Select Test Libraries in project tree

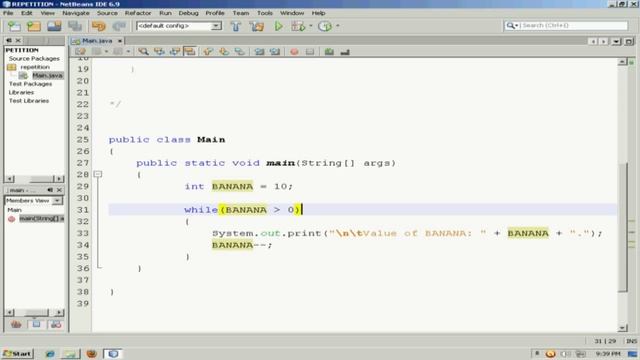[x=29, y=101]
